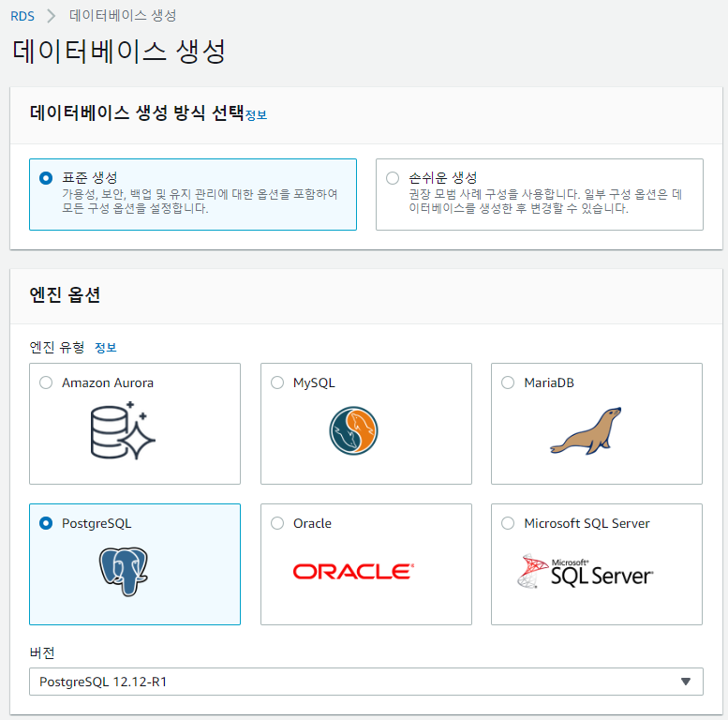The image size is (728, 720).
Task: Click the MariaDB label text
Action: [x=549, y=382]
